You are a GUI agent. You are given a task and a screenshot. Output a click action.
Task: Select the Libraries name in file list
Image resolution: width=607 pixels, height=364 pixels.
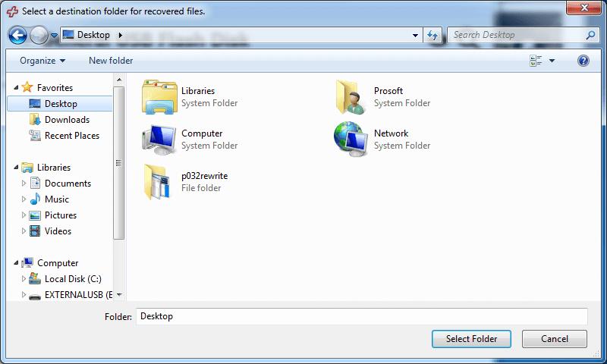tap(198, 91)
